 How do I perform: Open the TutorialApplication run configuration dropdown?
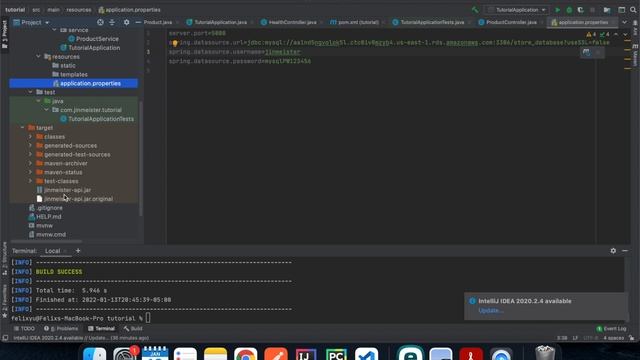[x=517, y=10]
